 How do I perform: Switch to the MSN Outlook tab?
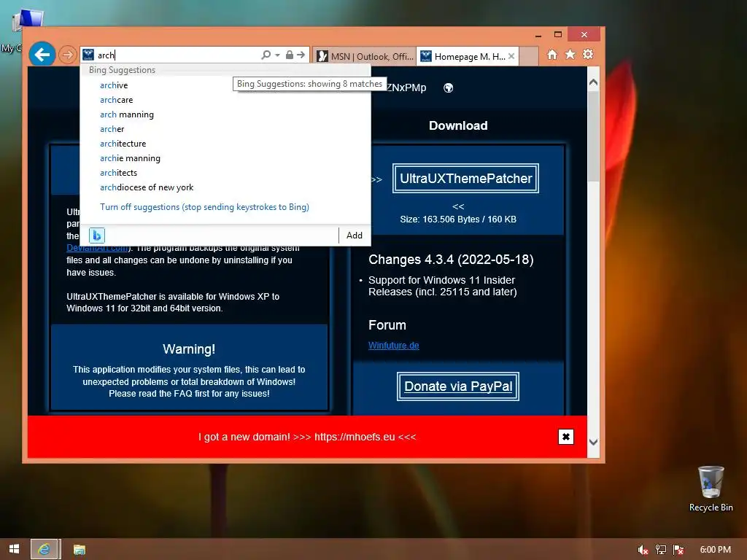365,57
